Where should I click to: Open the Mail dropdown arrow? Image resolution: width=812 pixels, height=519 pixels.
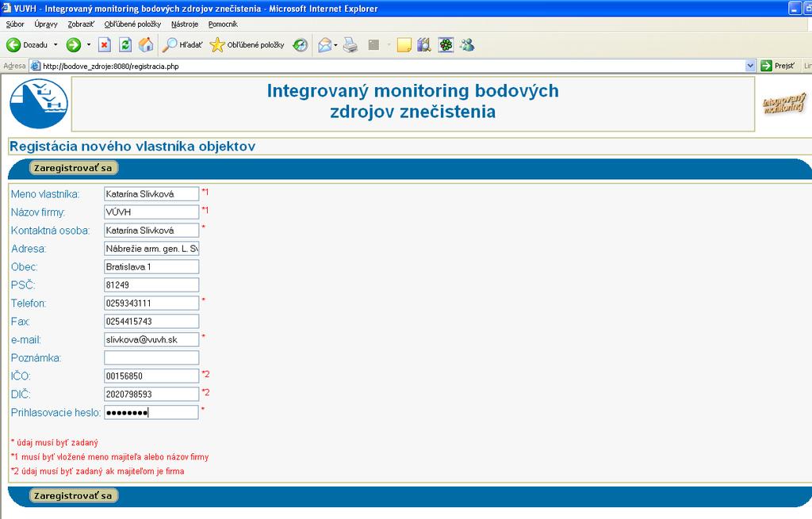(335, 45)
